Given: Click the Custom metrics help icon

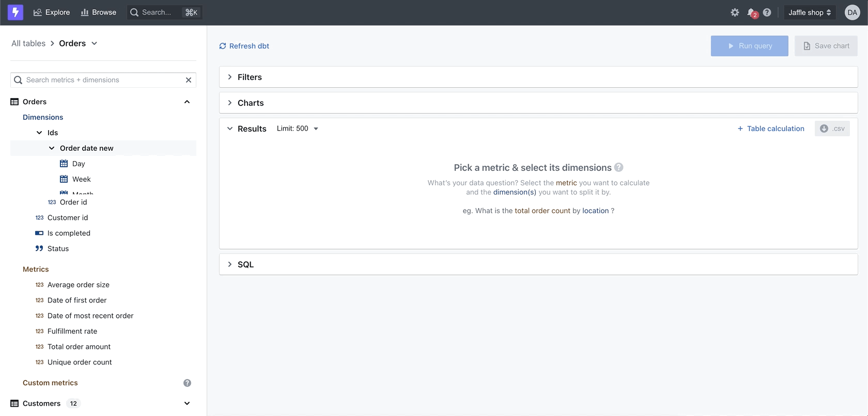Looking at the screenshot, I should tap(187, 383).
